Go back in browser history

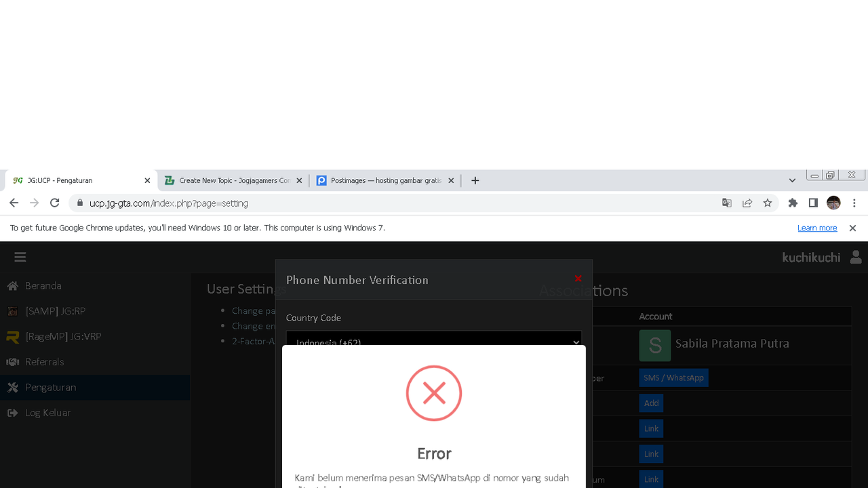(x=14, y=203)
